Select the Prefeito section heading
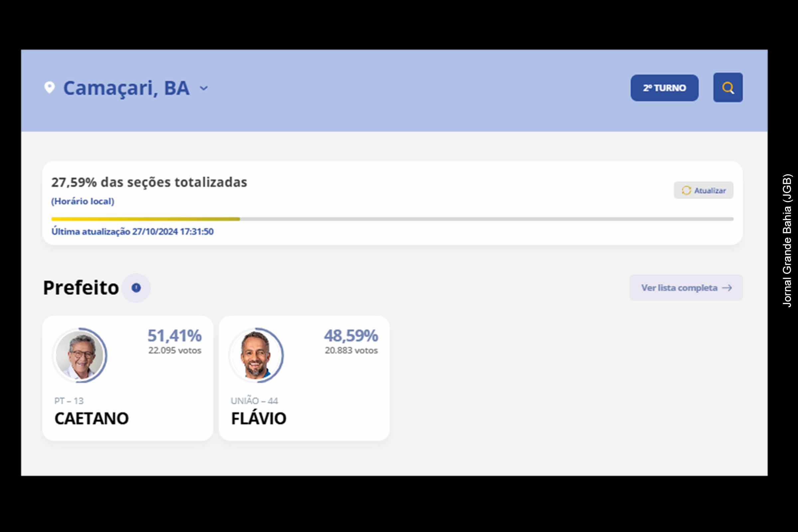This screenshot has width=798, height=532. pyautogui.click(x=80, y=287)
